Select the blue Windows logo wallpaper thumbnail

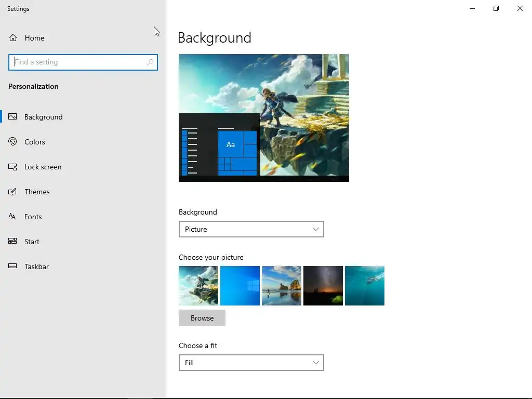(x=240, y=286)
